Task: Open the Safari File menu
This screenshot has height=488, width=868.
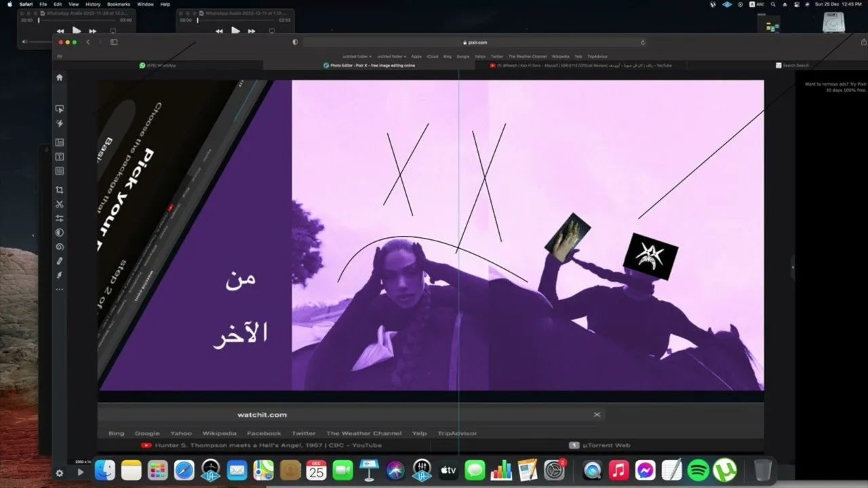Action: pos(43,4)
